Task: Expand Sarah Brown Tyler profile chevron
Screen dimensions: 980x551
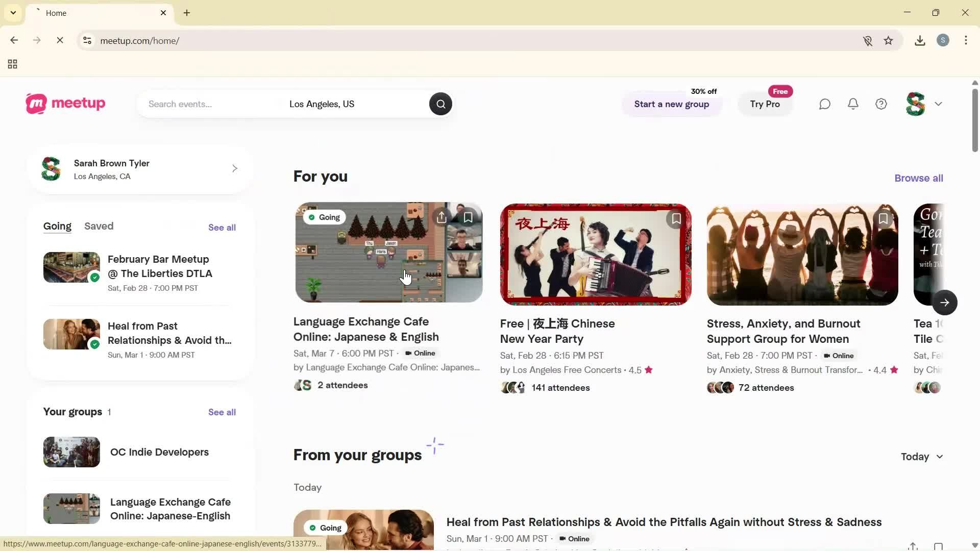Action: [234, 168]
